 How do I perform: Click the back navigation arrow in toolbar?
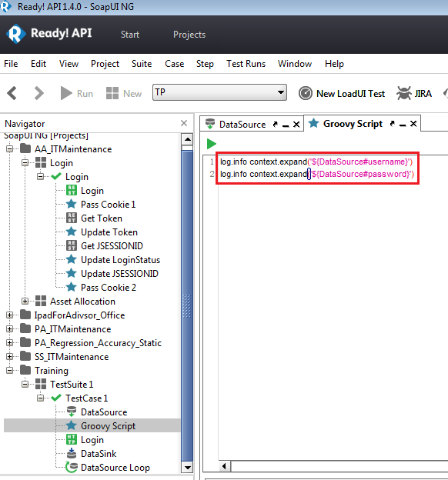tap(12, 93)
